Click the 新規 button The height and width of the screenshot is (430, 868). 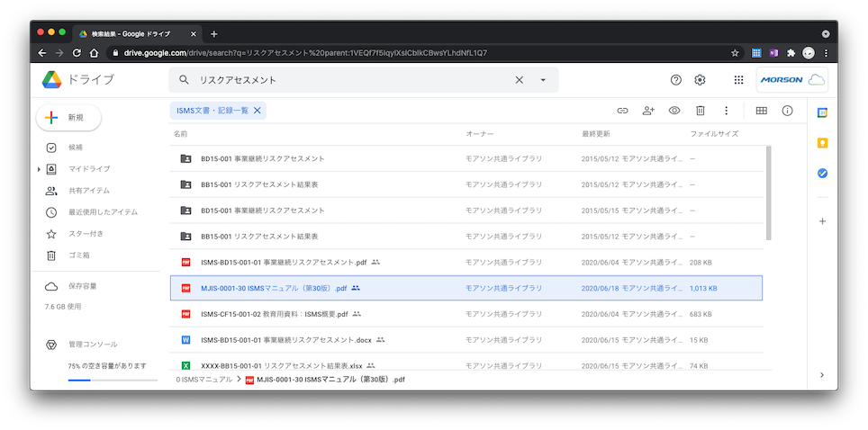68,118
